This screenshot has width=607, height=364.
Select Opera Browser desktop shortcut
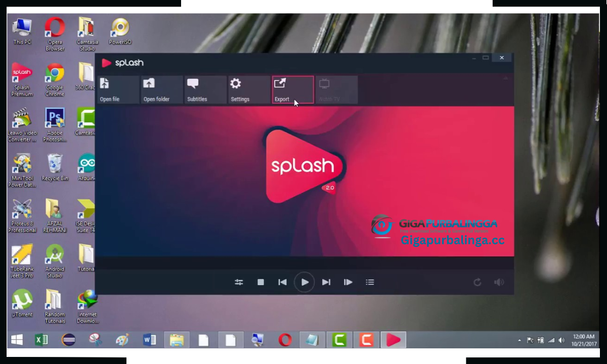click(x=55, y=34)
